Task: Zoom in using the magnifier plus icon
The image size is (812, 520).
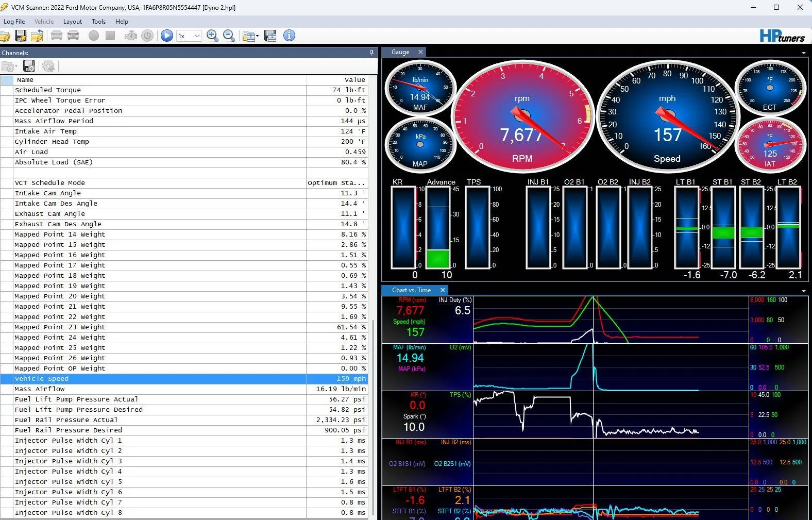Action: point(212,36)
